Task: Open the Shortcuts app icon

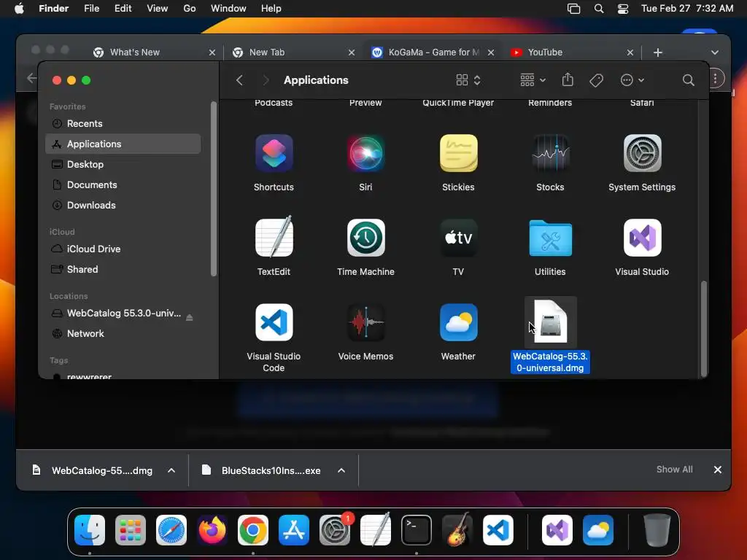Action: 274,153
